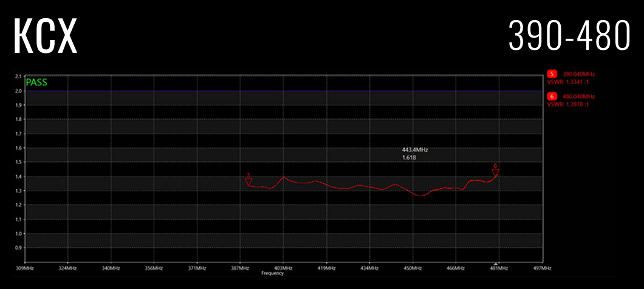Click the VSWR 1.3341 readout in legend
Viewport: 644px width, 289px height.
click(569, 82)
